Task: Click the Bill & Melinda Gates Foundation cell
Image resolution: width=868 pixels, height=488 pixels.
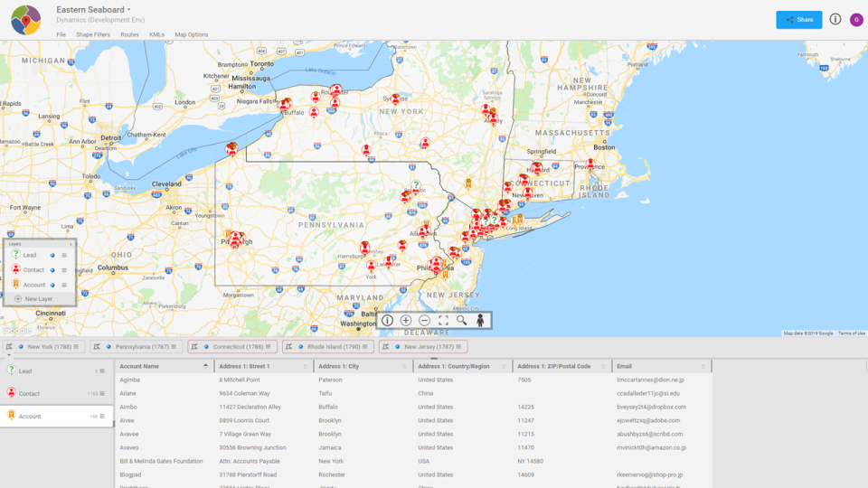Action: point(161,461)
